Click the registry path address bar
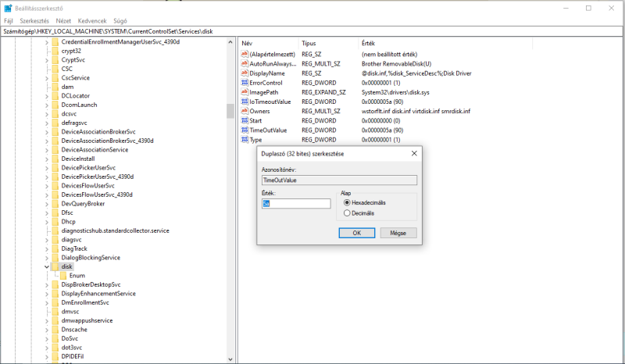Viewport: 625px width, 364px height. [x=312, y=31]
